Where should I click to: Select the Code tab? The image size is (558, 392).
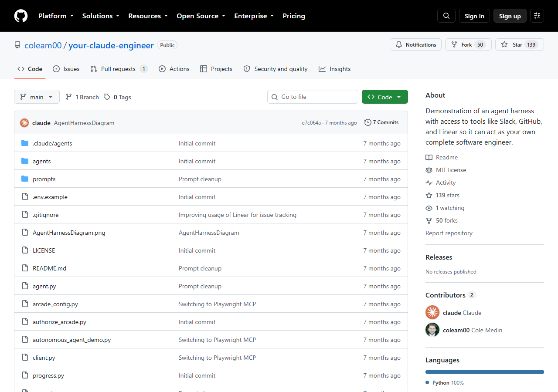pos(30,69)
